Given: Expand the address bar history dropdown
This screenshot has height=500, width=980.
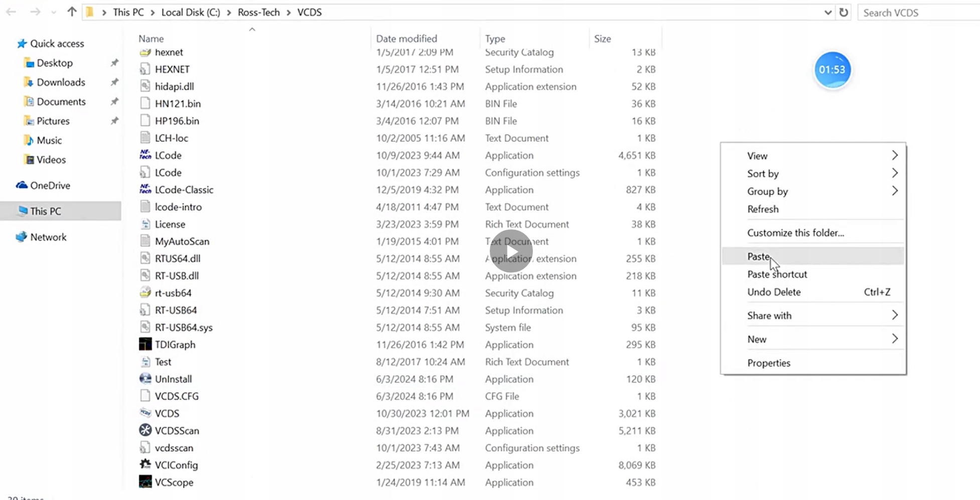Looking at the screenshot, I should [x=828, y=13].
